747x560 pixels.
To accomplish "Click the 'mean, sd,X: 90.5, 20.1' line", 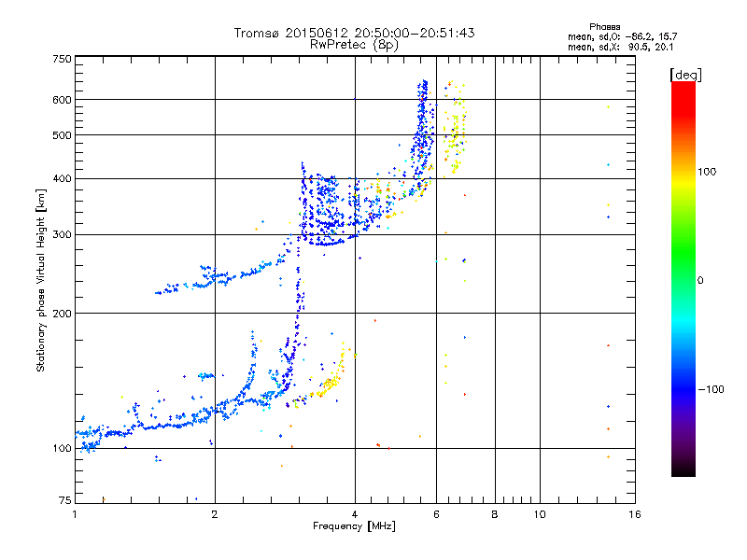I will coord(620,47).
